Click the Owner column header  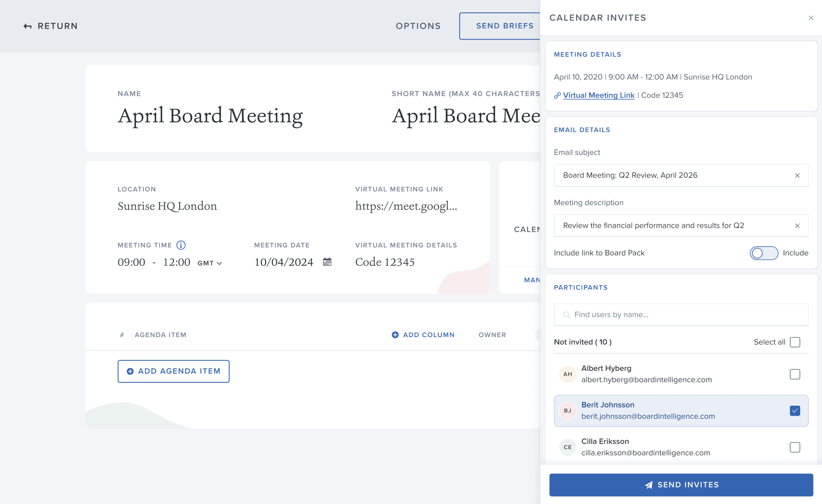click(x=492, y=335)
